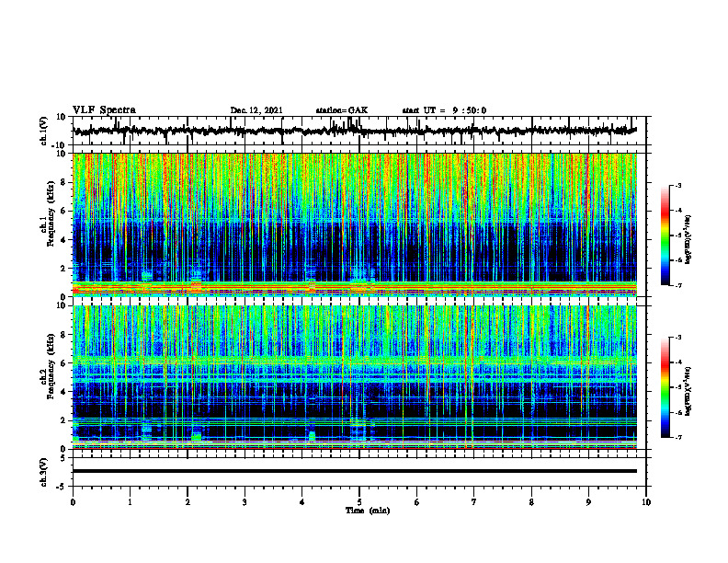Click the "8" kHz tick on ch.1 frequency axis
Image resolution: width=728 pixels, height=563 pixels.
(x=63, y=182)
